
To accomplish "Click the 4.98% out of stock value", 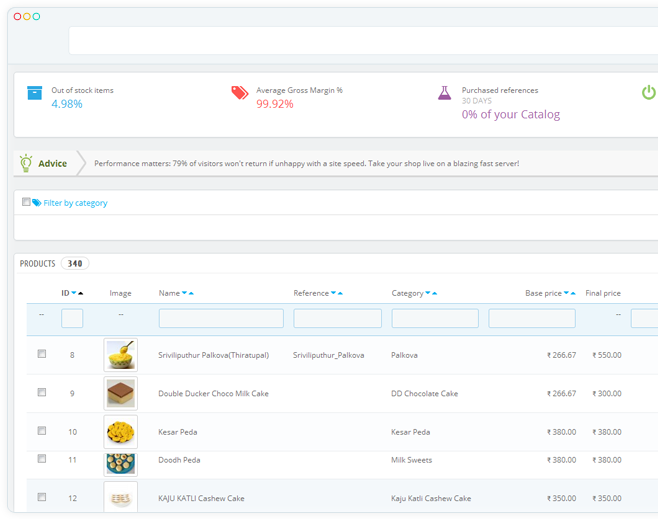I will (67, 104).
